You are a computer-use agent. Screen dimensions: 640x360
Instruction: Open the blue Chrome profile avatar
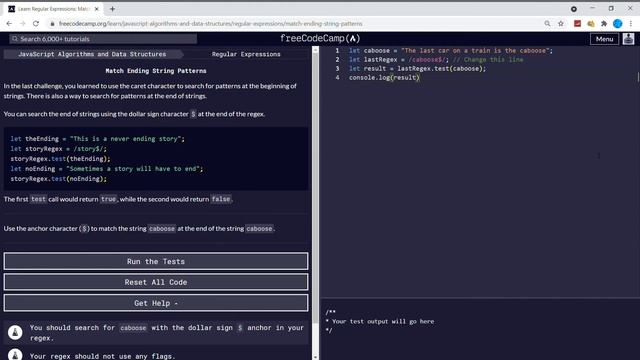618,24
